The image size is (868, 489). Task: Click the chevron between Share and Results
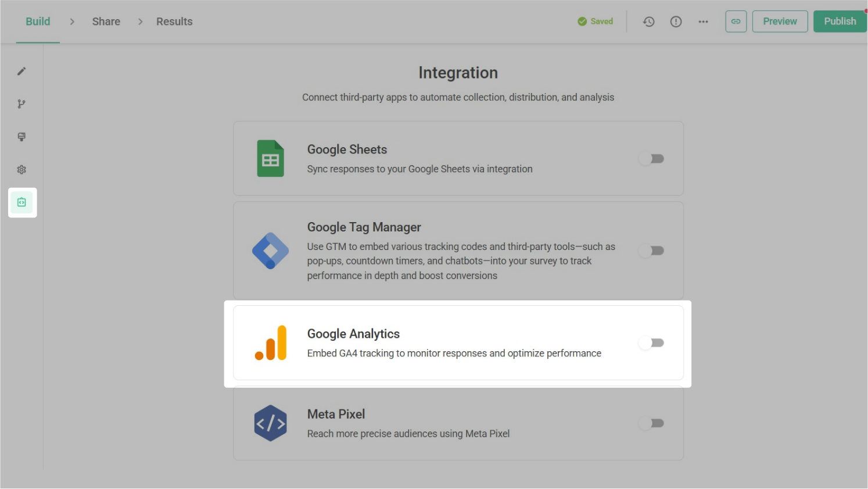140,22
